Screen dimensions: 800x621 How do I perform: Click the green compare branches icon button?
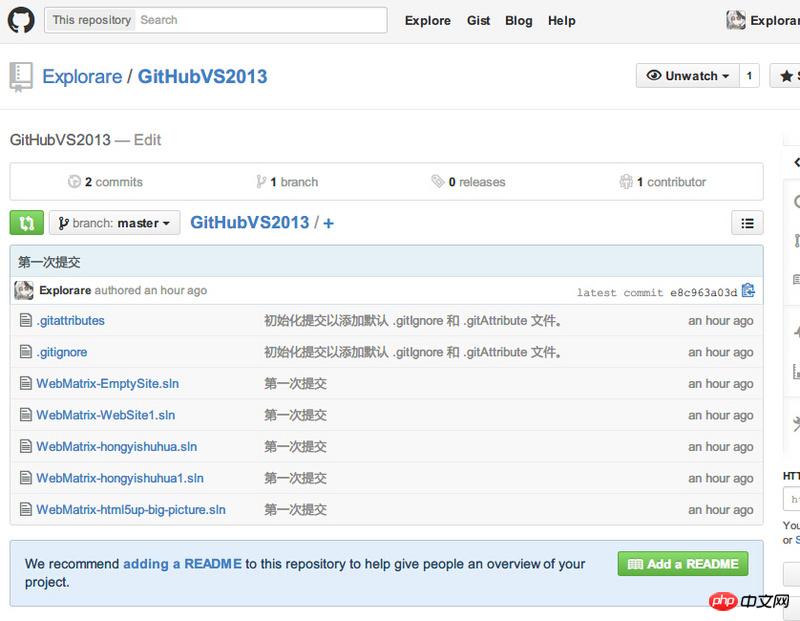(27, 223)
